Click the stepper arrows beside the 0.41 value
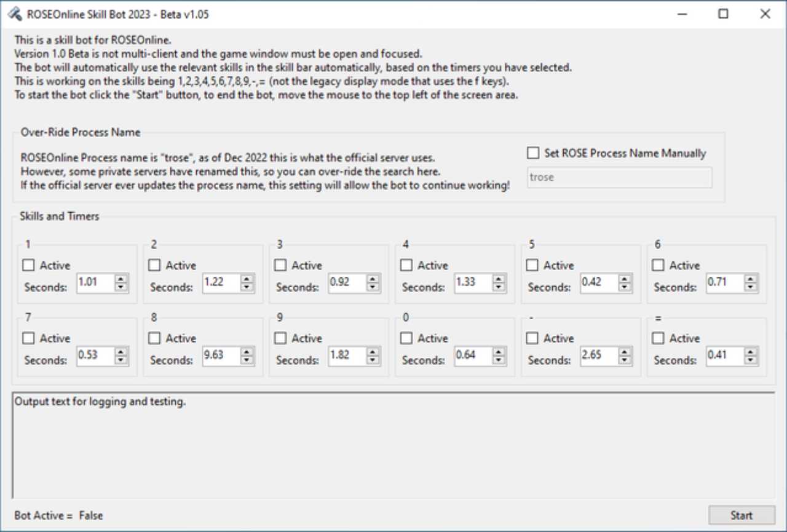Screen dimensions: 787x532 point(751,356)
